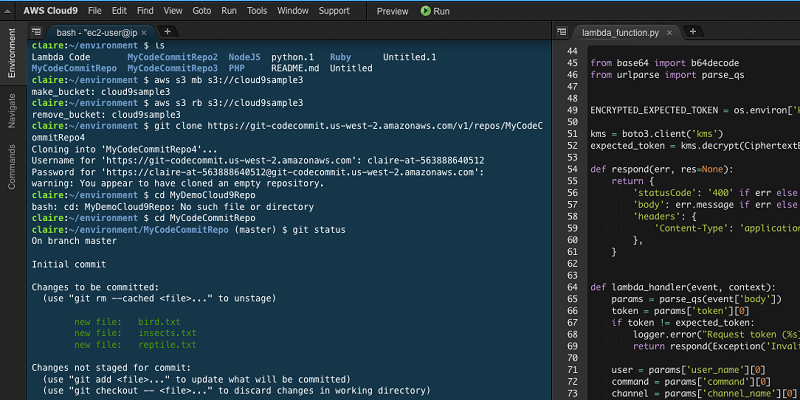Toggle the Commands side panel
This screenshot has height=400, width=800.
coord(12,167)
